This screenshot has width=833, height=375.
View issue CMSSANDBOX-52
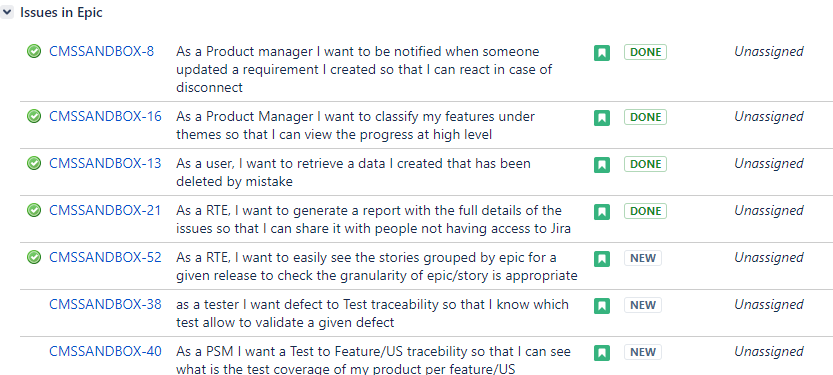(105, 258)
